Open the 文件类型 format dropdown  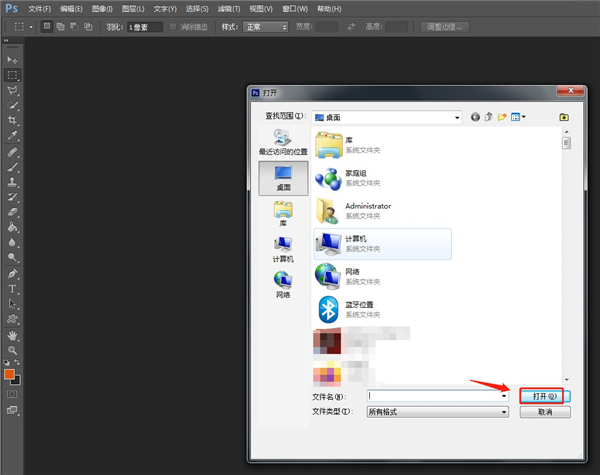tap(505, 411)
